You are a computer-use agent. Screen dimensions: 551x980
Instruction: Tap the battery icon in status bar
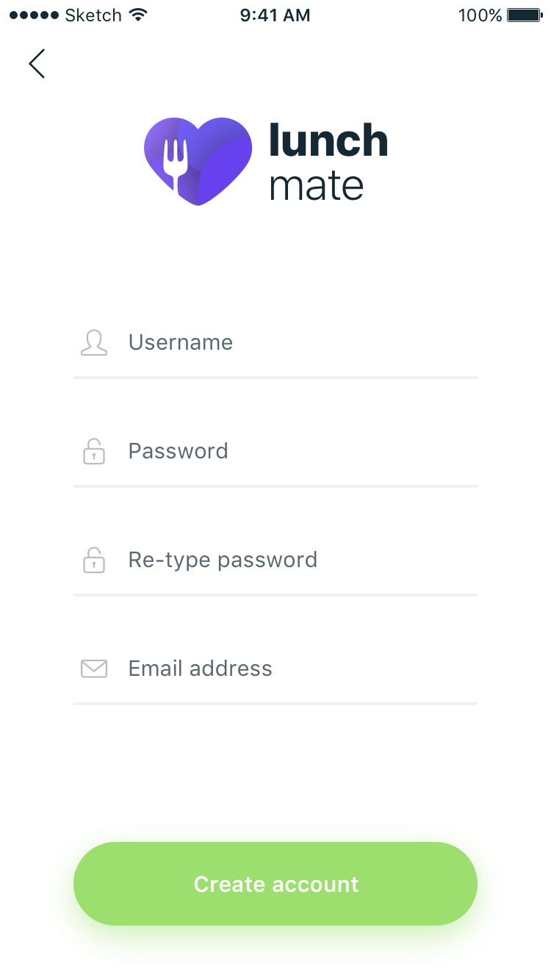click(x=525, y=15)
